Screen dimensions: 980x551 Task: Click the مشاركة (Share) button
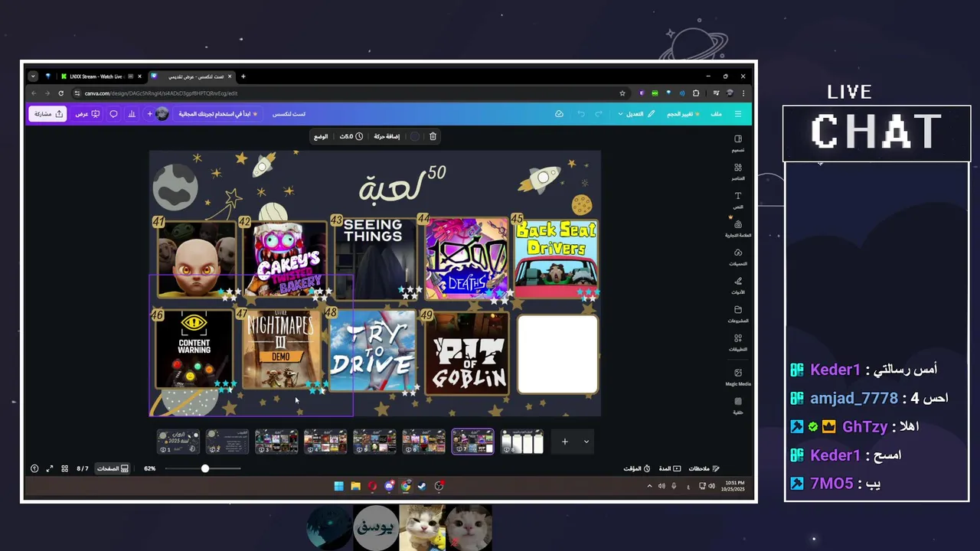point(47,114)
